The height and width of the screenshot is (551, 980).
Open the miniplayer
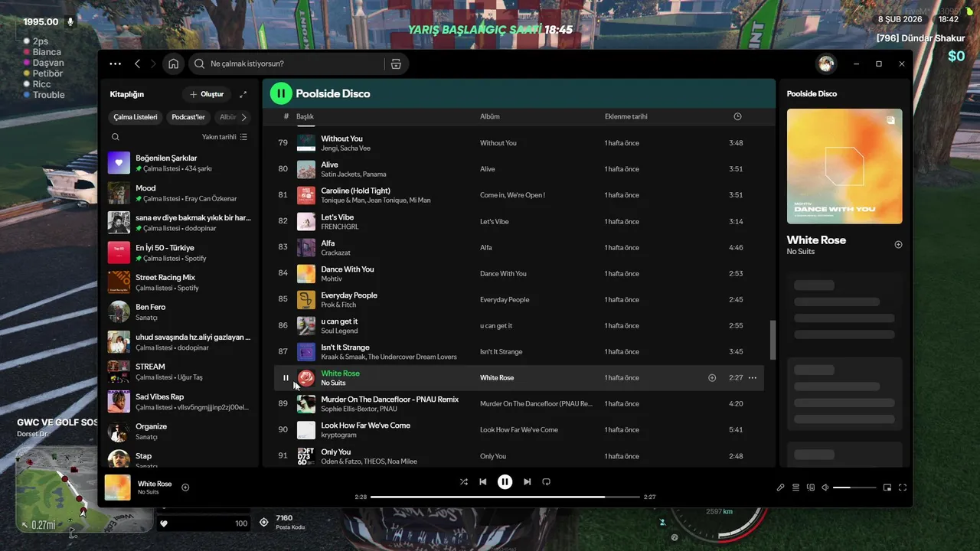(887, 487)
